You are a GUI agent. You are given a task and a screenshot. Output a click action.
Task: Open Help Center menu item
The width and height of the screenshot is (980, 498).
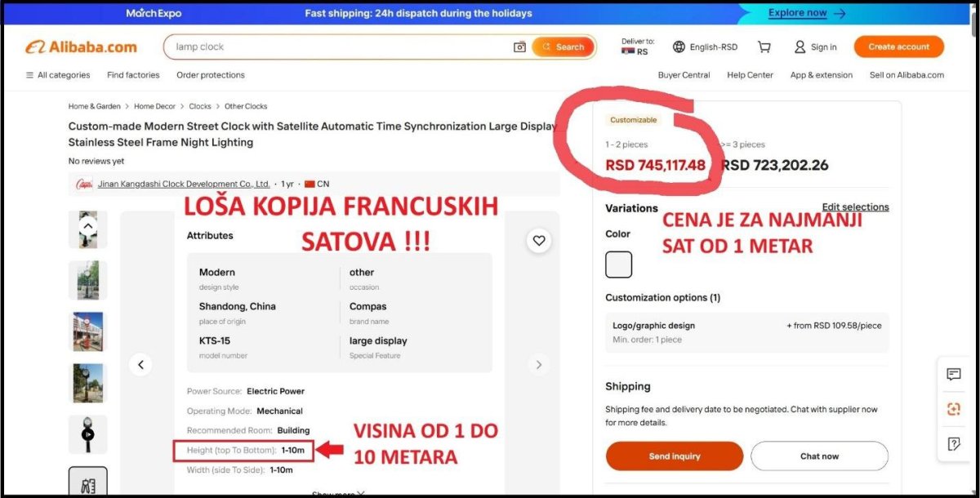click(x=750, y=75)
